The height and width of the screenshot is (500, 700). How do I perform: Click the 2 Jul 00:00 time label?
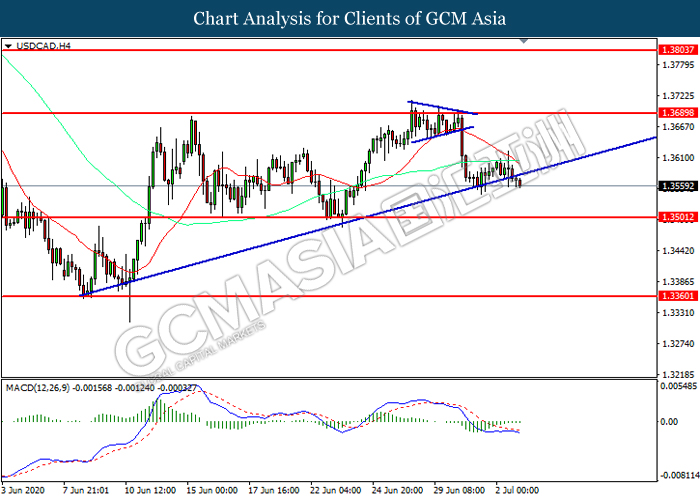click(517, 490)
